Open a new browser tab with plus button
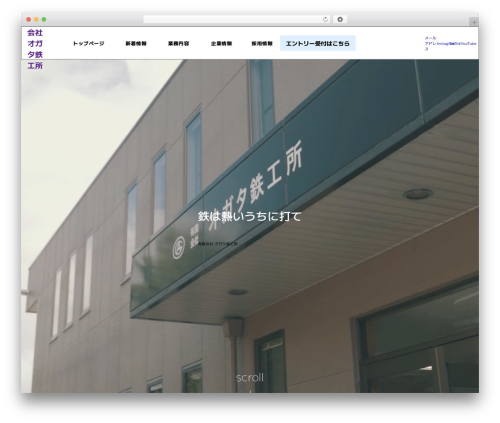500x423 pixels. 474,22
